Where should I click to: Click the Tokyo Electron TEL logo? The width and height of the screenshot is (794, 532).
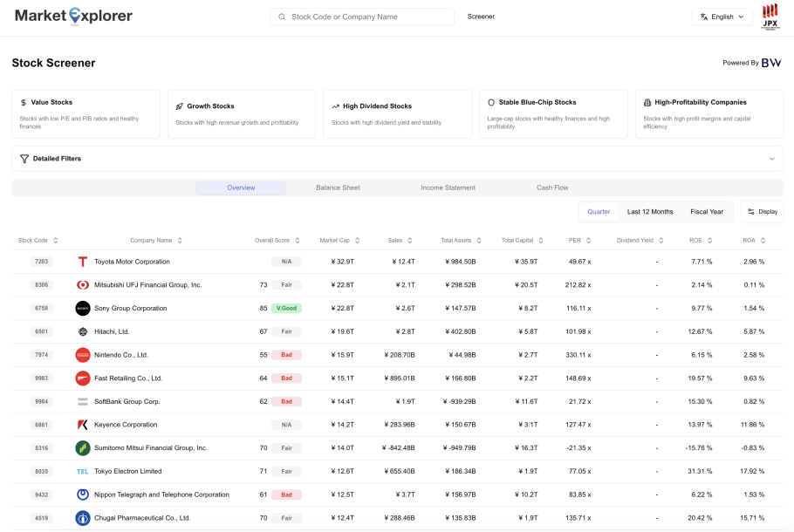[x=83, y=472]
